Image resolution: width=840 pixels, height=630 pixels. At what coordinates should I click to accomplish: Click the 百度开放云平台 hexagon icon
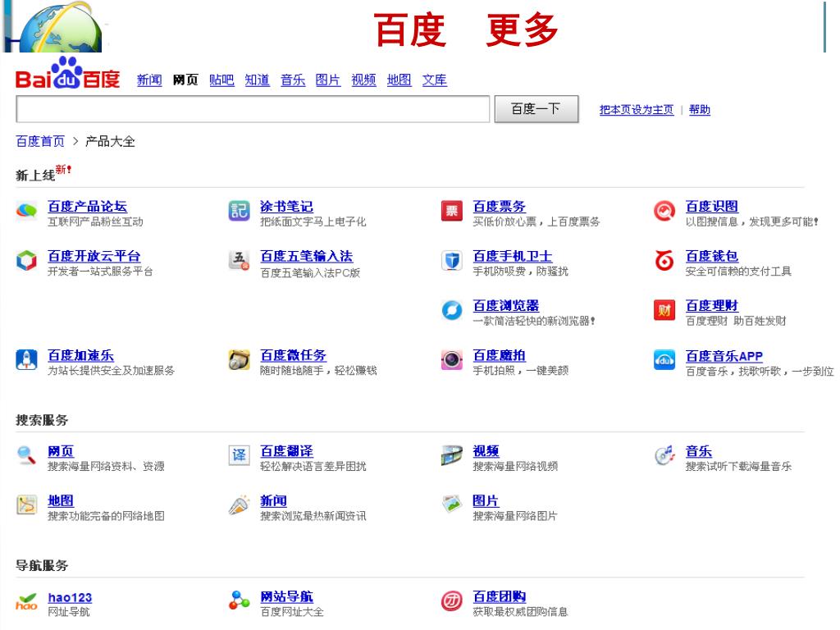coord(26,260)
